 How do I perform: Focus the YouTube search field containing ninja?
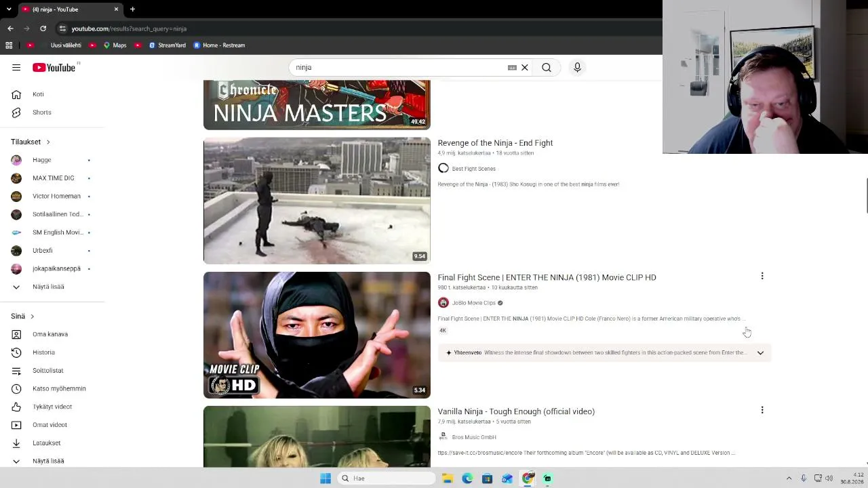tap(400, 67)
